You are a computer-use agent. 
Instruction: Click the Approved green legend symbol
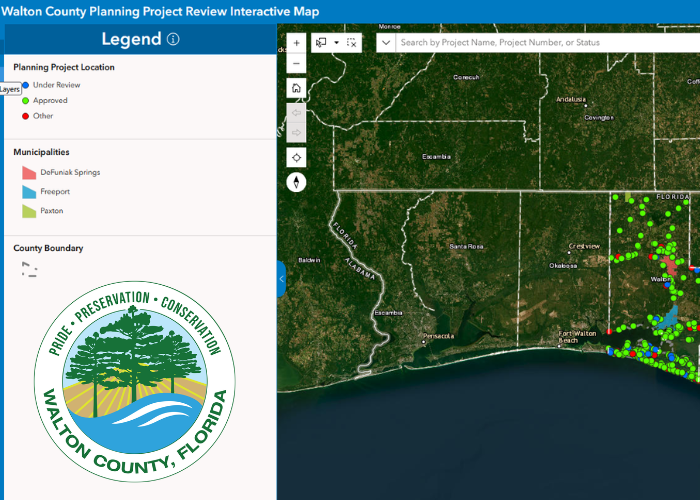coord(25,101)
